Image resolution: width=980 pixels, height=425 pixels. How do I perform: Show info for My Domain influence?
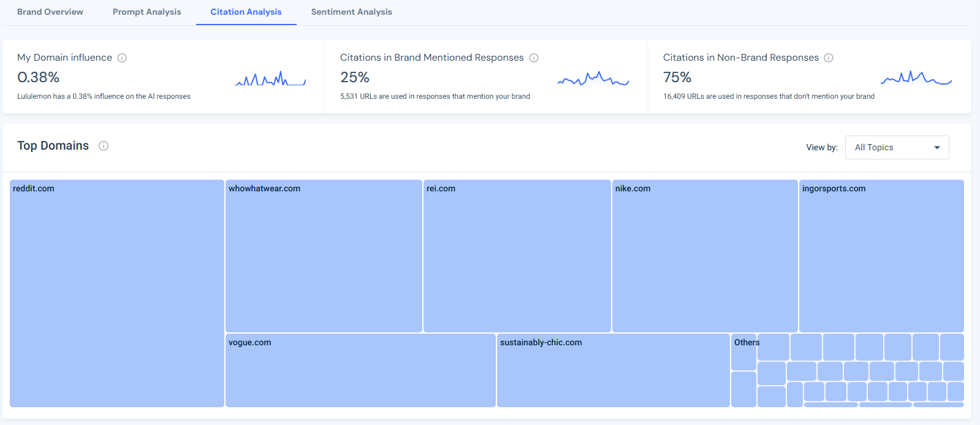tap(122, 58)
